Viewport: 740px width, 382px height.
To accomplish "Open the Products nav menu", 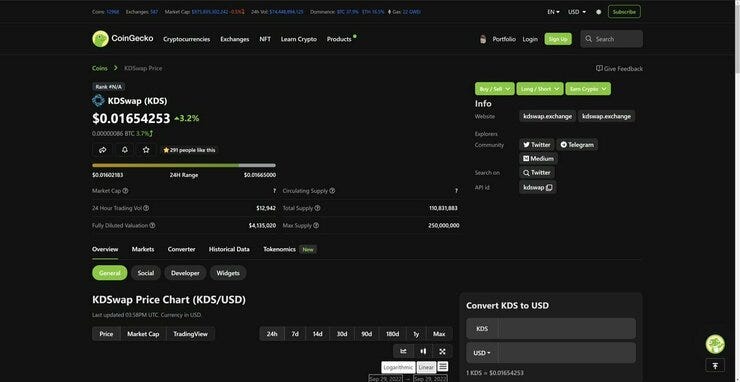I will click(x=339, y=39).
